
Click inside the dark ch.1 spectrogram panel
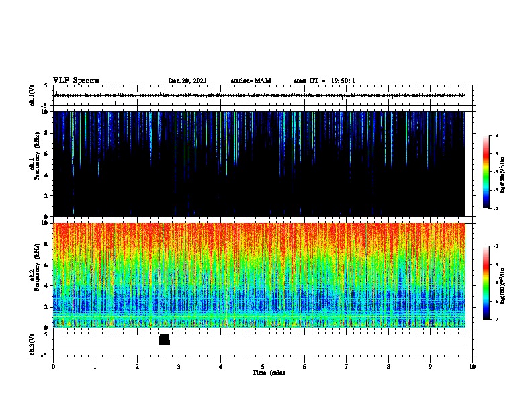[x=259, y=164]
